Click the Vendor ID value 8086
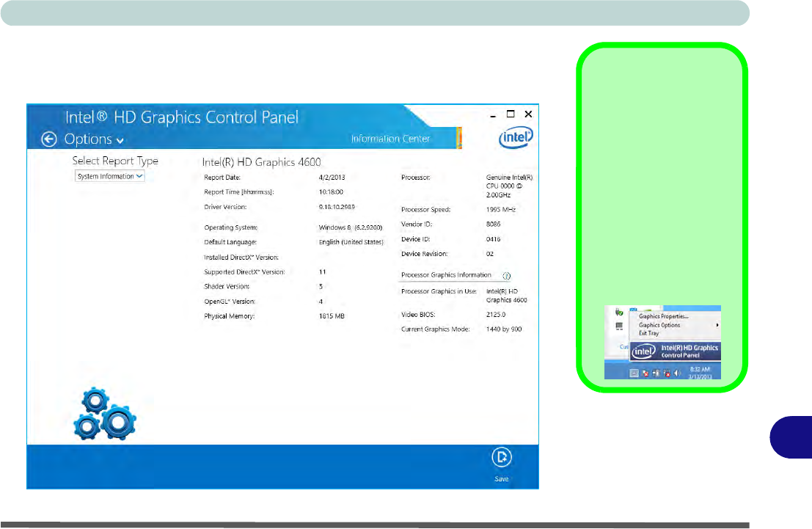This screenshot has width=812, height=529. [493, 224]
